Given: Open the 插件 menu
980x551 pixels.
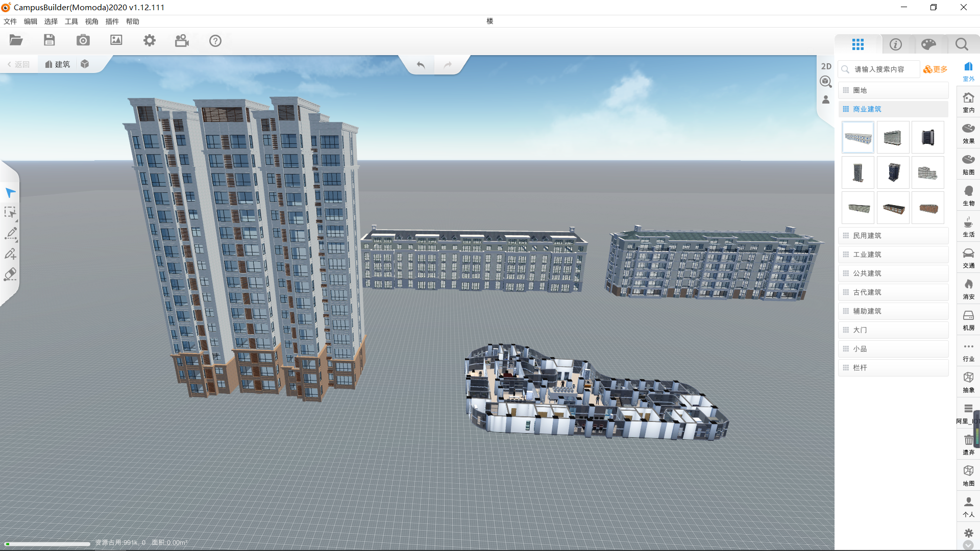Looking at the screenshot, I should (112, 21).
